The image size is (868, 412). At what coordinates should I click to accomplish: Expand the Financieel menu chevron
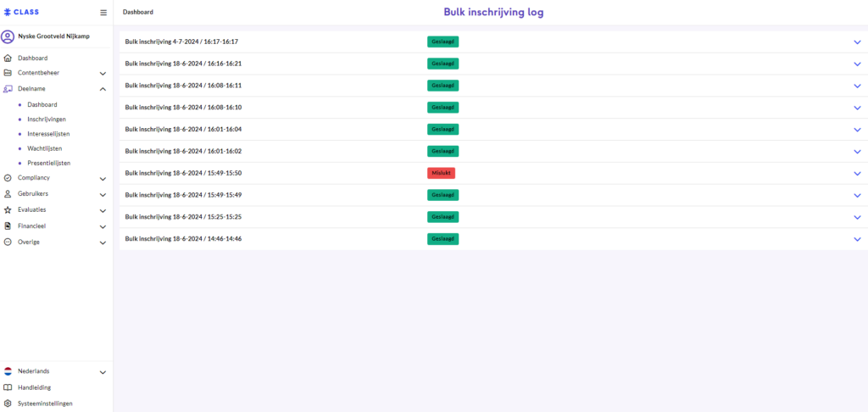pyautogui.click(x=103, y=227)
